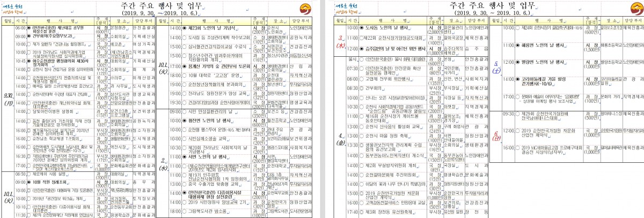Click event '코리아둘레길 가을 힐링 걷기행사(~10/6)'

pyautogui.click(x=544, y=80)
